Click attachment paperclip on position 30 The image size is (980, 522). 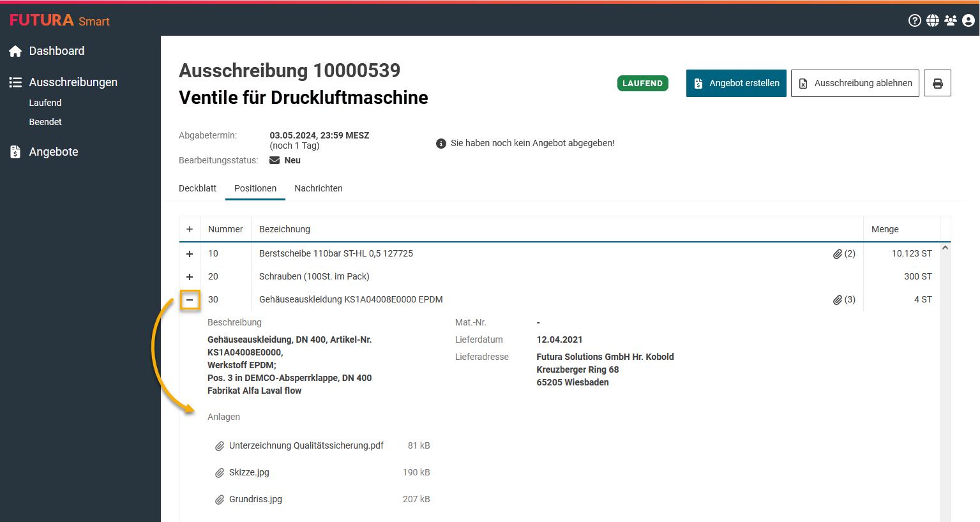838,300
